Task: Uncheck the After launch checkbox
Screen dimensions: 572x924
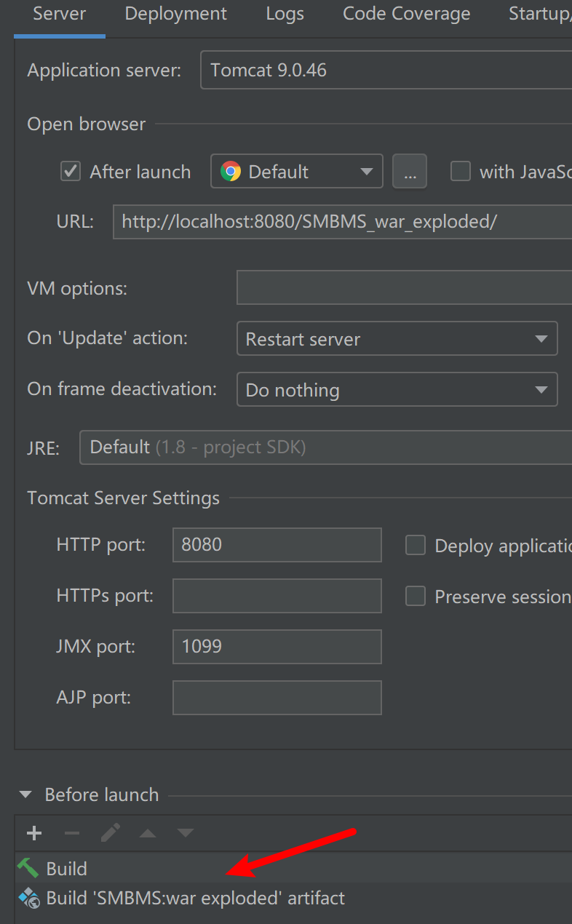Action: coord(71,172)
